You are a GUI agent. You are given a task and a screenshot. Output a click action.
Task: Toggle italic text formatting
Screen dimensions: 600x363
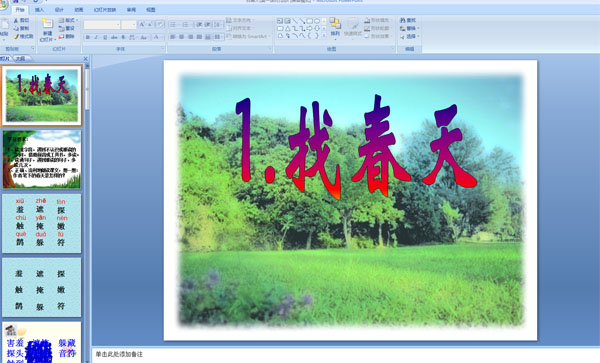[x=96, y=37]
